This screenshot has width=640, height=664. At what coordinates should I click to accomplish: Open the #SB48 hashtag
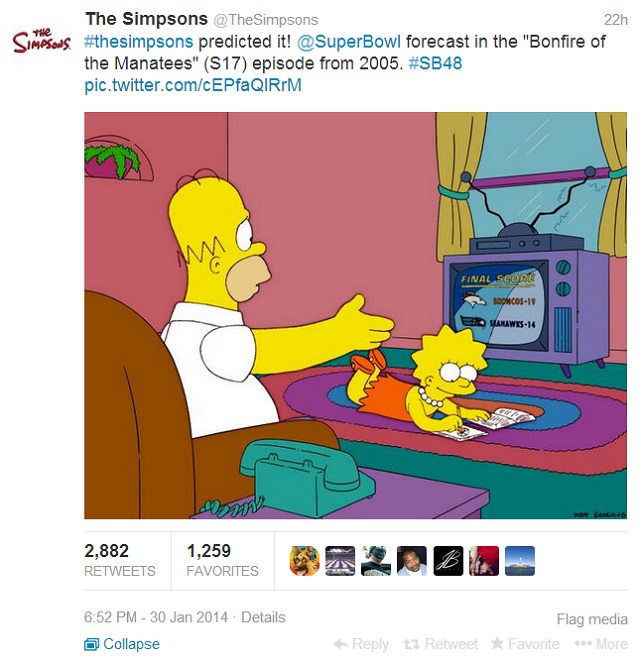pos(435,64)
